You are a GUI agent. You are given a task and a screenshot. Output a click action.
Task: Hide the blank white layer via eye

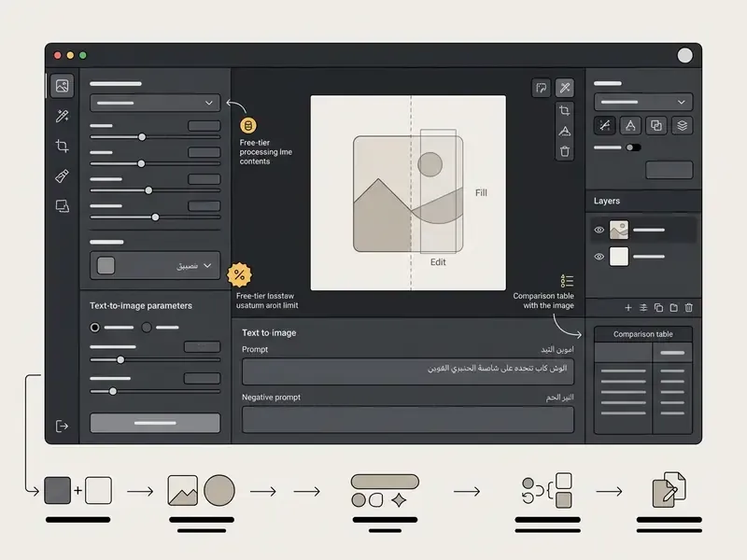(599, 257)
